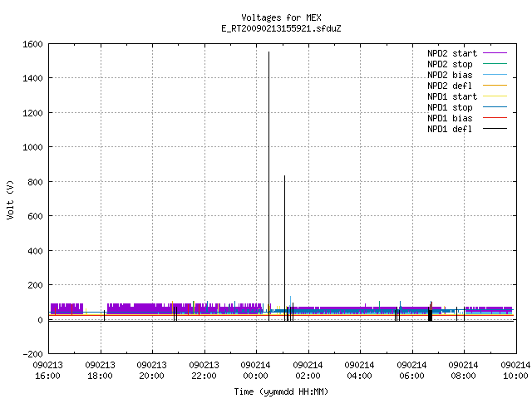
Task: Click the orange NPD2 defl legend line
Action: pyautogui.click(x=495, y=86)
